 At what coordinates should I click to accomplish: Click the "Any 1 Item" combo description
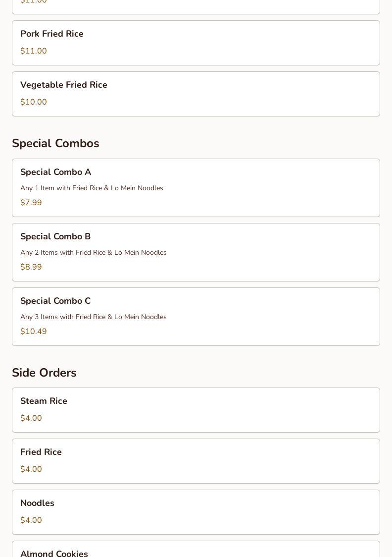pyautogui.click(x=92, y=188)
